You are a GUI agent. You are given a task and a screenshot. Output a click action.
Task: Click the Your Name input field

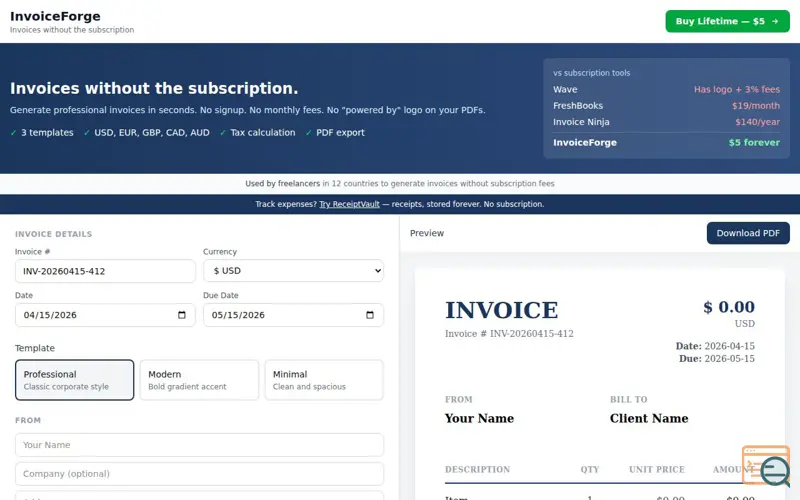199,445
